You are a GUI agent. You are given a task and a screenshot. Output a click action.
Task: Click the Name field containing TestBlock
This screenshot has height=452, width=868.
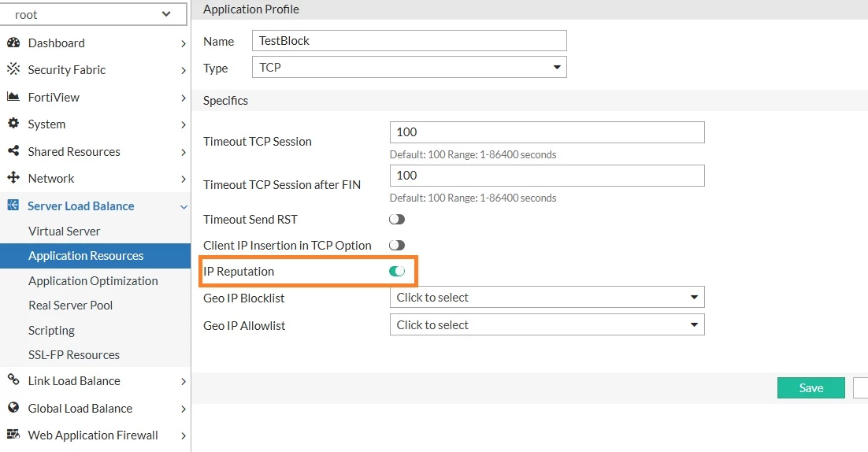(409, 40)
